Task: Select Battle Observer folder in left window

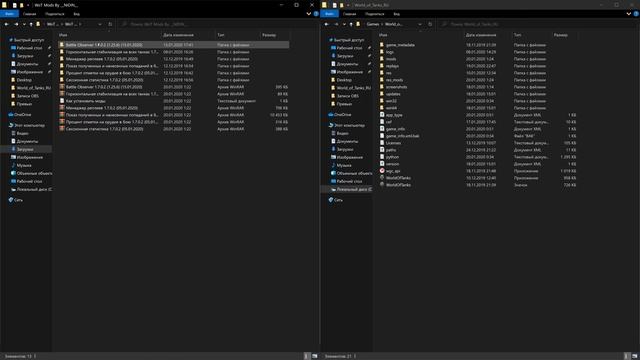Action: [174, 45]
